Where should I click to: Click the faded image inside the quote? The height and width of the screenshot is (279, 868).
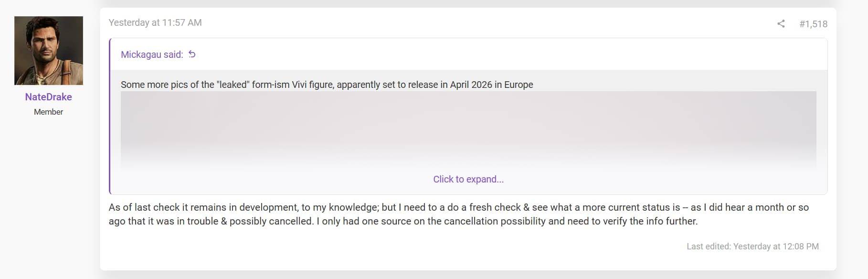pyautogui.click(x=468, y=129)
